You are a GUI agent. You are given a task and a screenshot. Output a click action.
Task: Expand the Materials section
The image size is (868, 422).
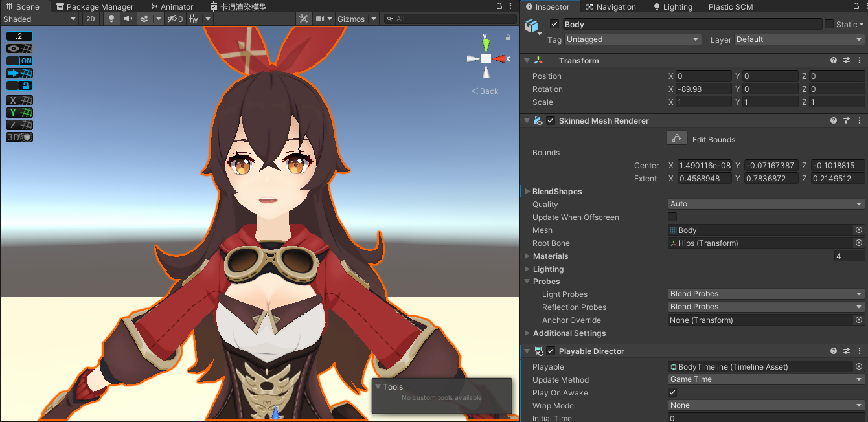point(527,256)
